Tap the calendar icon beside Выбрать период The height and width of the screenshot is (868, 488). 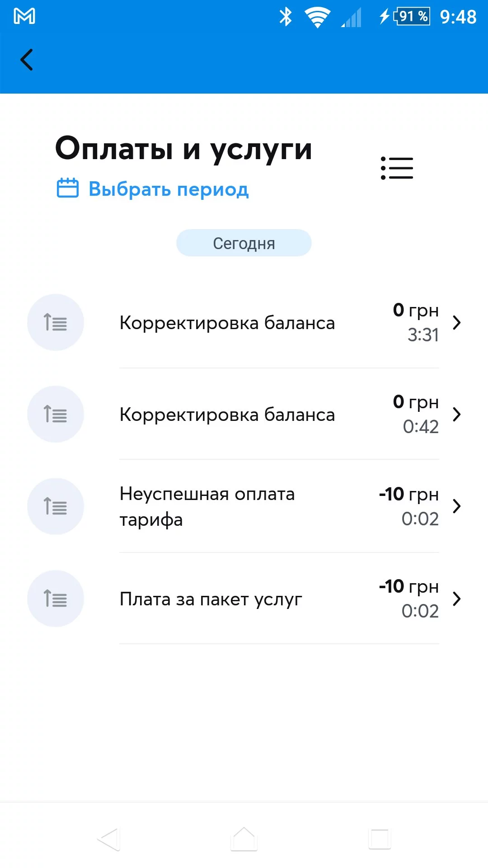pyautogui.click(x=68, y=188)
